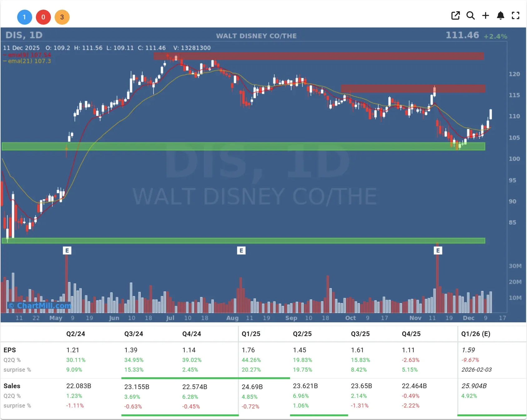Screen dimensions: 527x420
Task: Open the symbol search tool
Action: (470, 15)
